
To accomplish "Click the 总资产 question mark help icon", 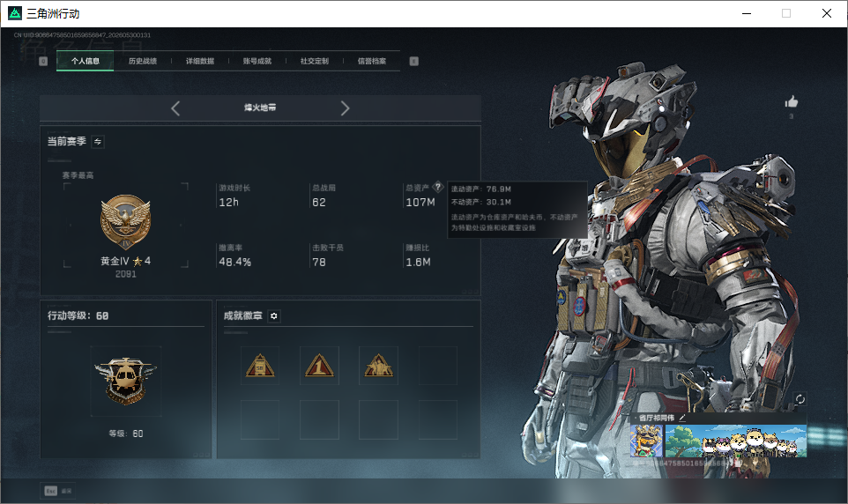I will [x=438, y=187].
